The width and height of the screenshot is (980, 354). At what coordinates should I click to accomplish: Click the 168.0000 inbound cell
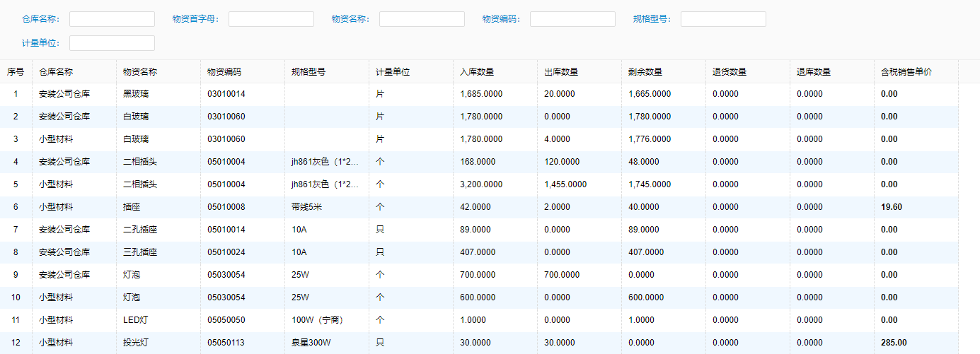click(478, 162)
